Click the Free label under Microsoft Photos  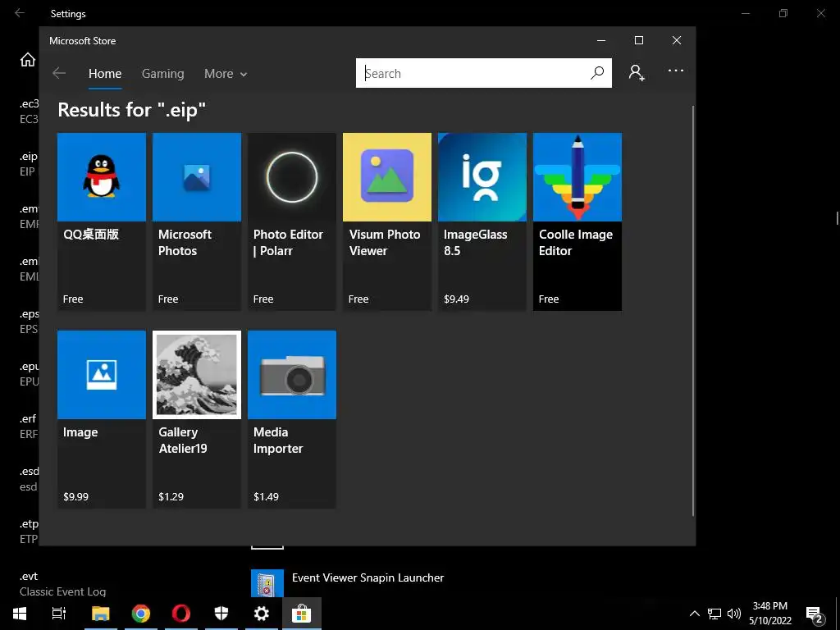point(168,299)
